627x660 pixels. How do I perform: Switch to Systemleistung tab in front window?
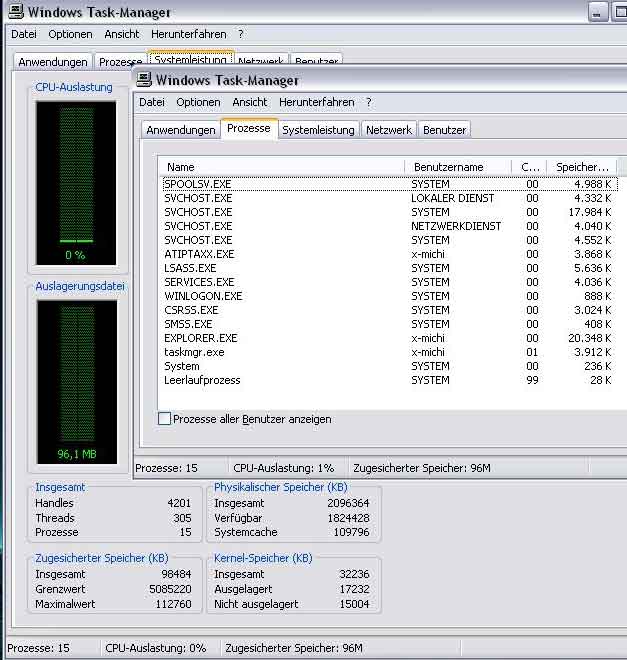click(318, 130)
